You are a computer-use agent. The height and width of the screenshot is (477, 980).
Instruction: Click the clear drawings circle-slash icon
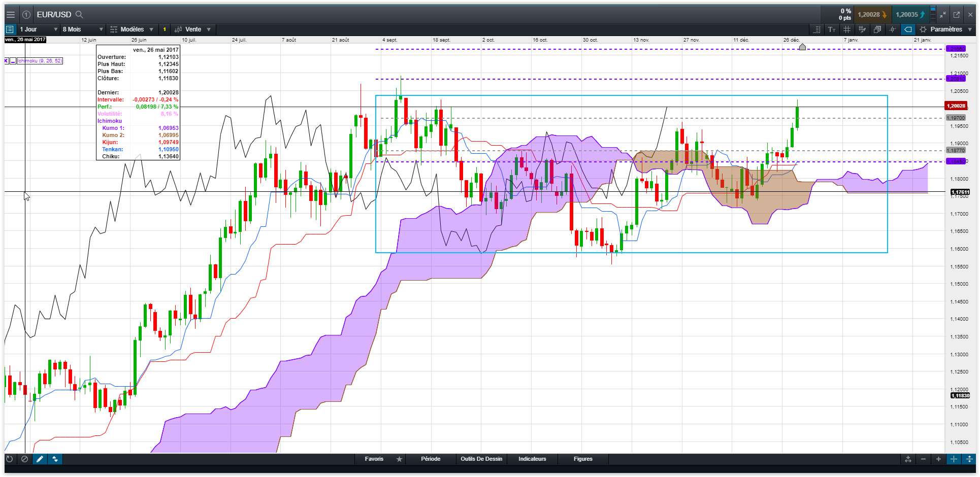tap(24, 459)
